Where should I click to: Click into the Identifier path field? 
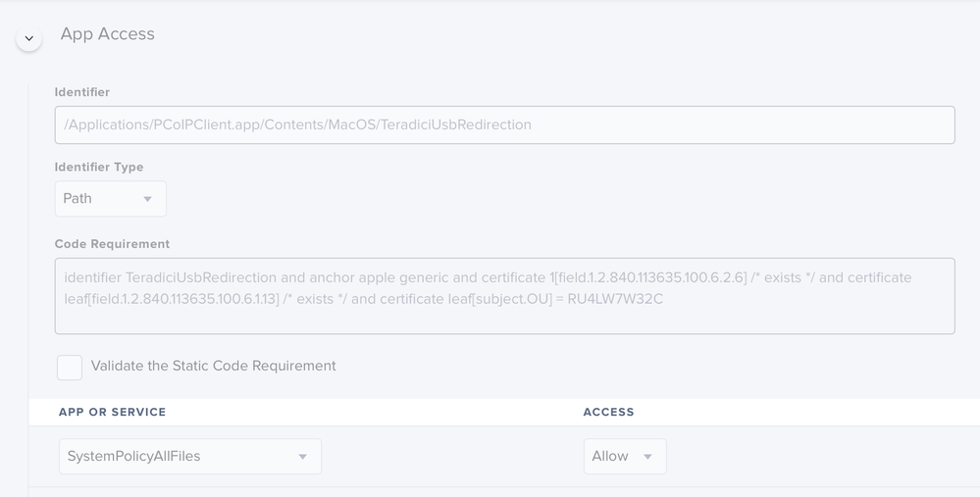pos(504,124)
